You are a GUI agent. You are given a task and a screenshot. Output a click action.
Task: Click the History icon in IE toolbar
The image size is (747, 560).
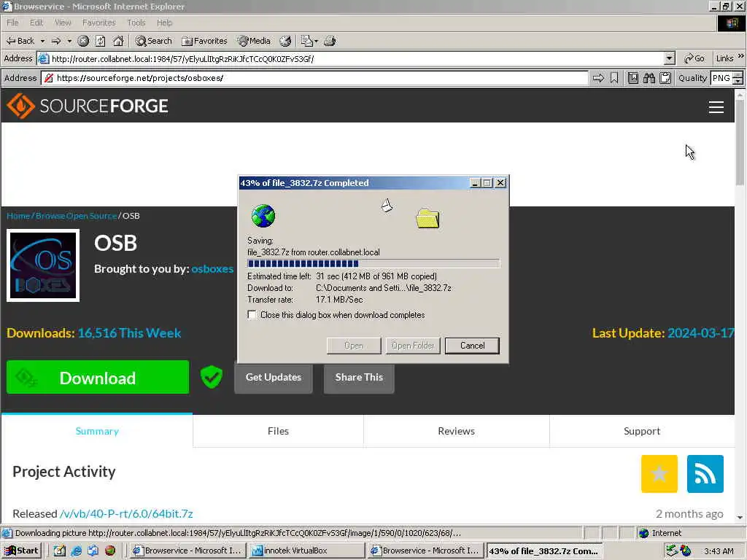tap(285, 41)
